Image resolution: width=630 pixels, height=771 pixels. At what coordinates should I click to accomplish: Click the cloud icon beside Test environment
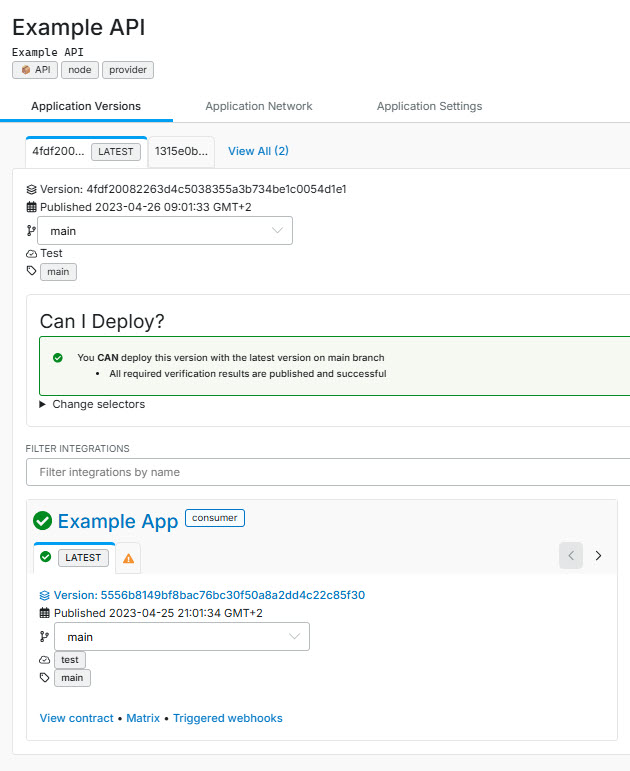[x=31, y=254]
